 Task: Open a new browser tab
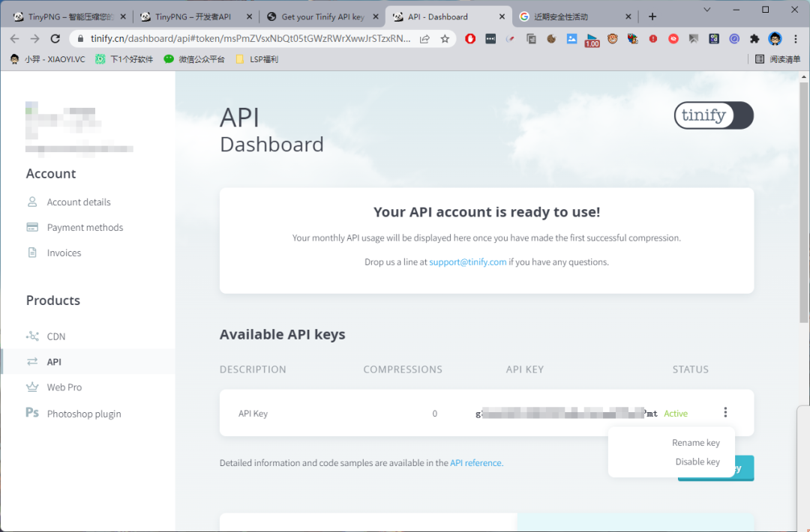click(652, 17)
